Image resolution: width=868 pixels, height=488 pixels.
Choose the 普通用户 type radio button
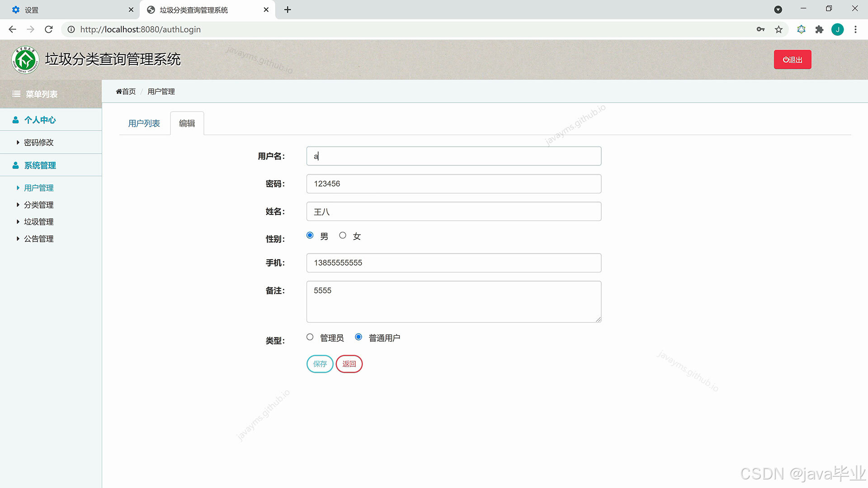[x=359, y=337]
